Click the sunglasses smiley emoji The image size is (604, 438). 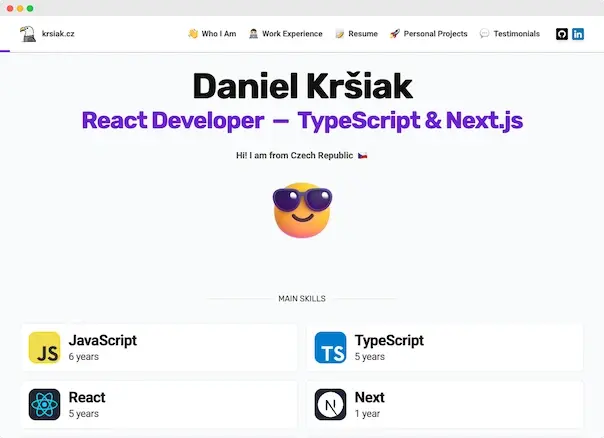click(x=302, y=210)
